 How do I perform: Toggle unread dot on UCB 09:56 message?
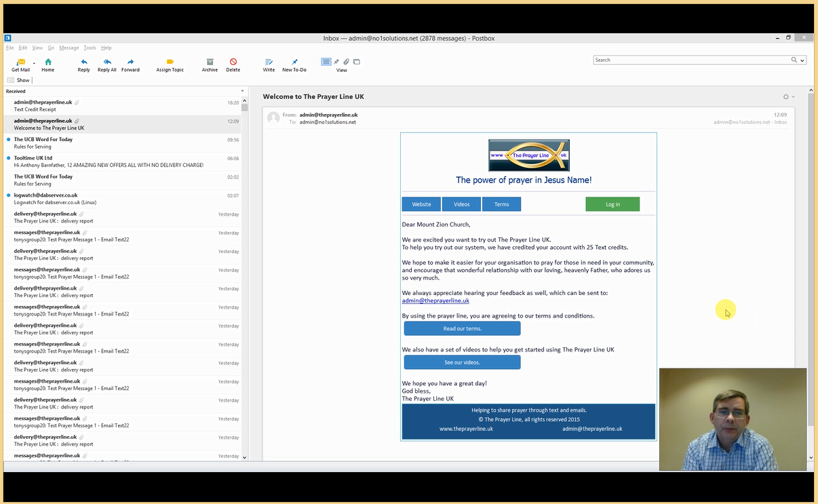[x=8, y=139]
